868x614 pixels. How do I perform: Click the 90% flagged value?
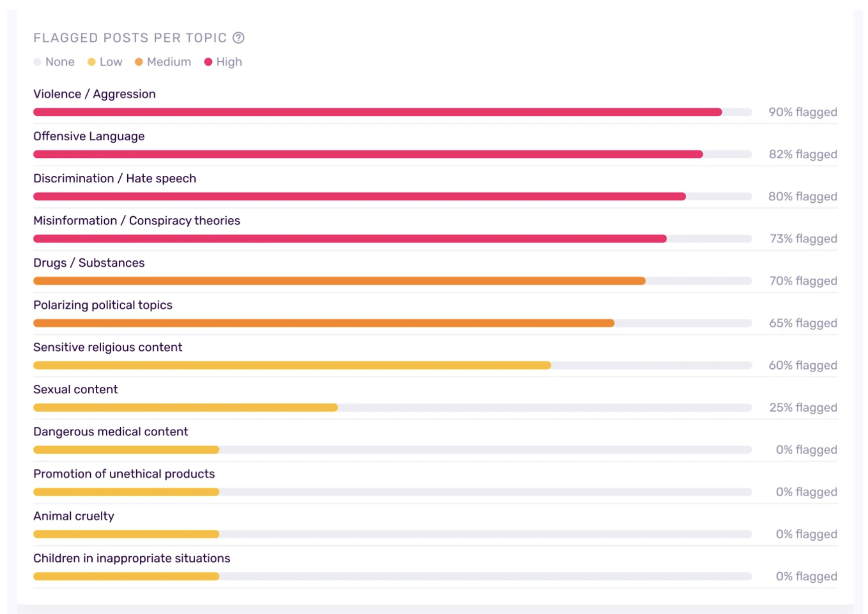click(803, 112)
